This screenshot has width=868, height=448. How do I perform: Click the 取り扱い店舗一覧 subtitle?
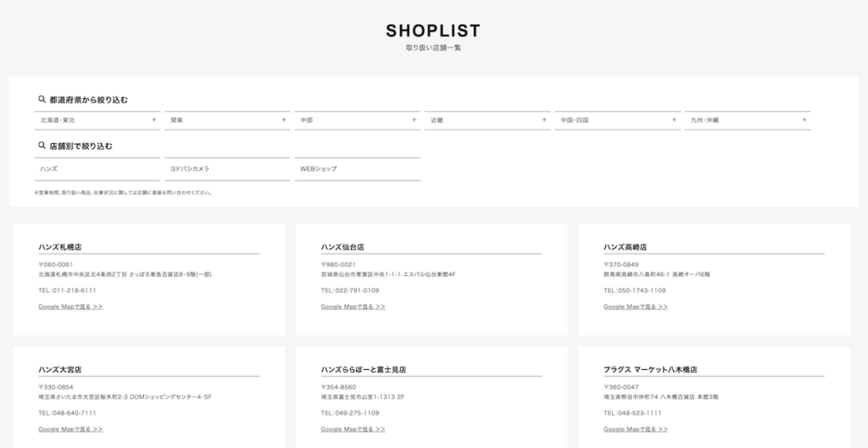click(x=433, y=48)
